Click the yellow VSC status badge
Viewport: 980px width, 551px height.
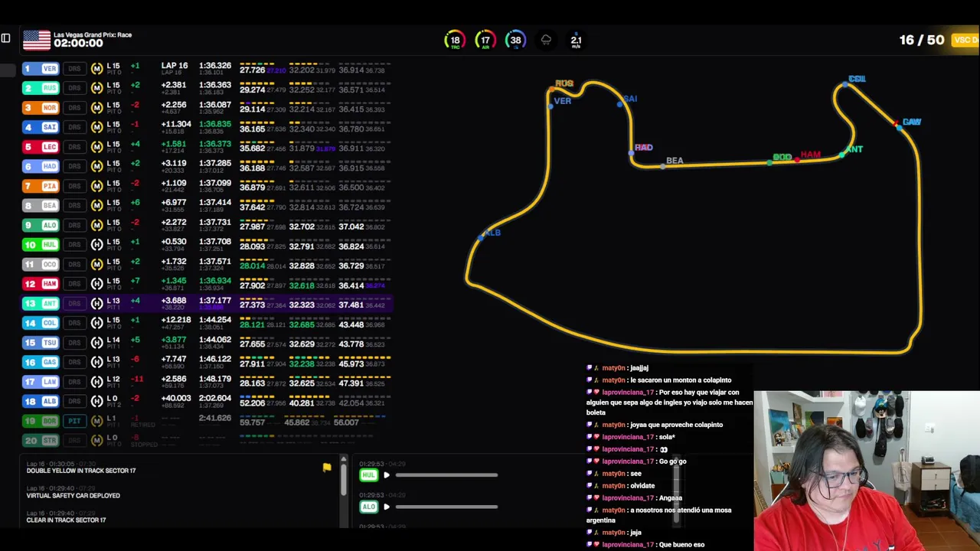tap(965, 40)
